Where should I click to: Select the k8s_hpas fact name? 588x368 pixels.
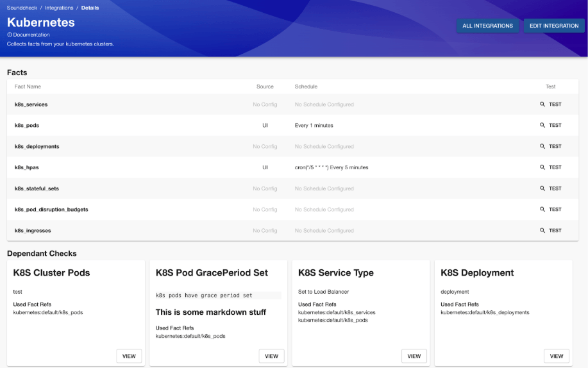click(27, 167)
